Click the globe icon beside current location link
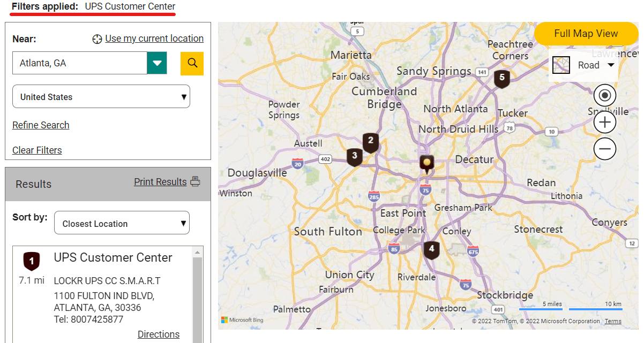 (x=98, y=39)
